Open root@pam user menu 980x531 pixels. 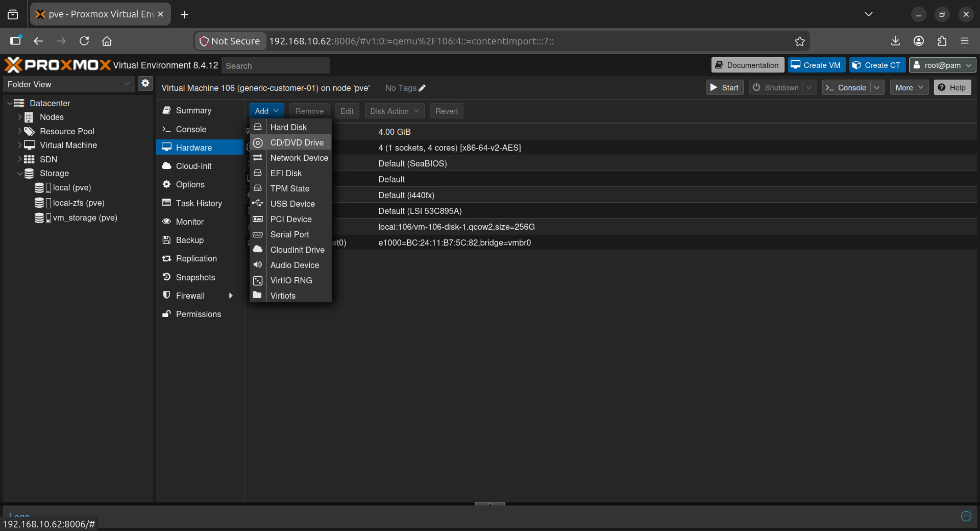click(x=942, y=65)
